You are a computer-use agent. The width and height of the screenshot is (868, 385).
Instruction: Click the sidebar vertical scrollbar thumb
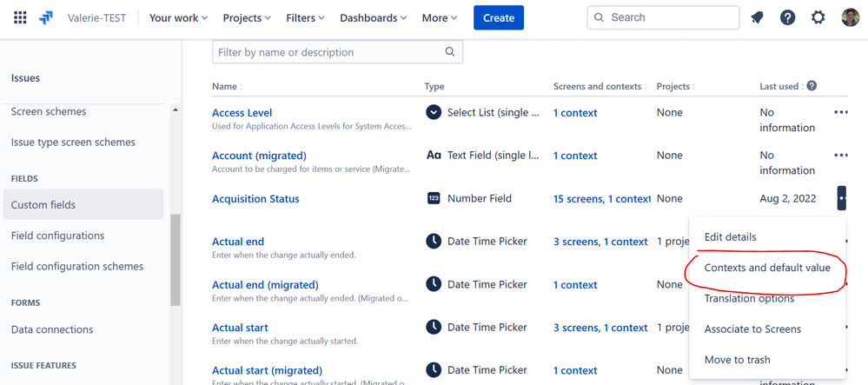(176, 260)
